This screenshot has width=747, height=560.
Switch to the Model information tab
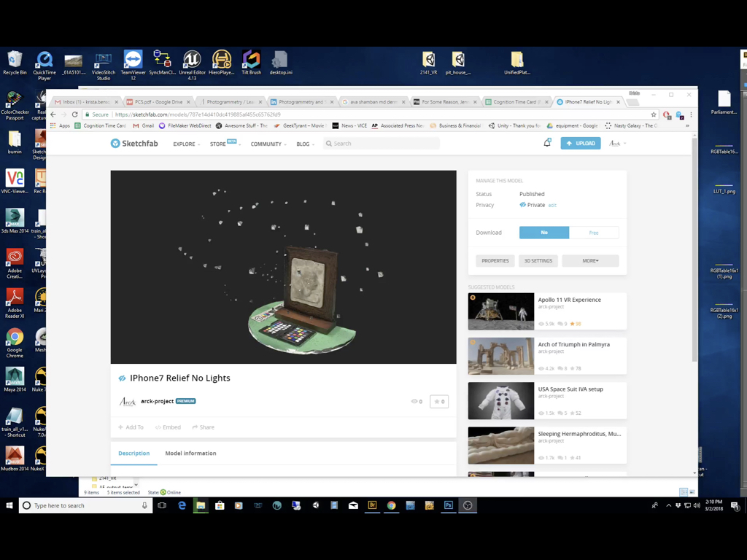coord(190,454)
